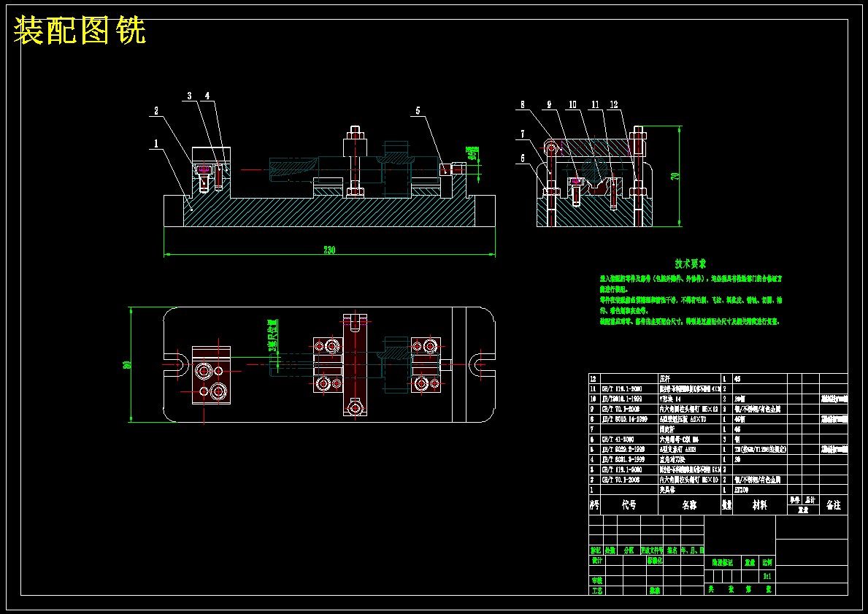
Task: Click the yellow title 装配图铣
Action: click(80, 31)
